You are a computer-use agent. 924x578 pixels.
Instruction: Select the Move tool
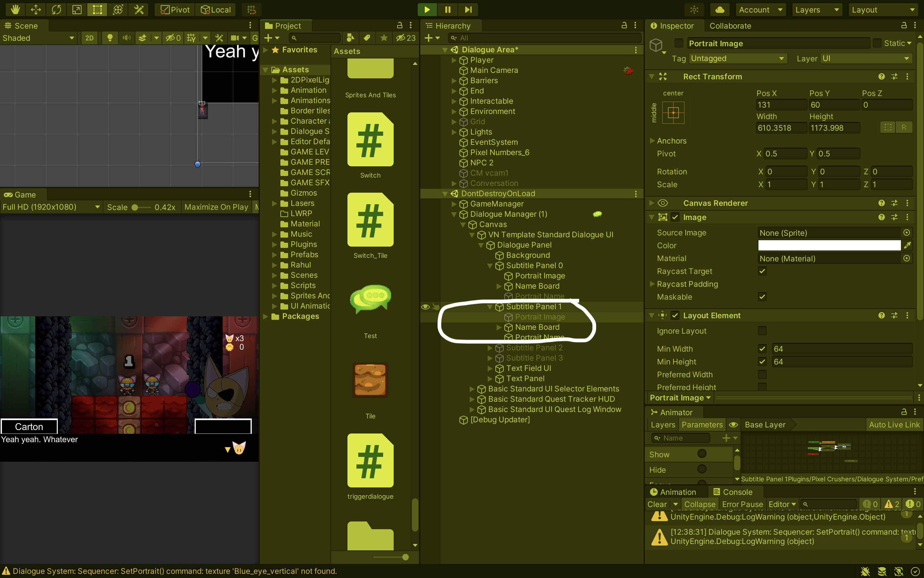click(36, 10)
